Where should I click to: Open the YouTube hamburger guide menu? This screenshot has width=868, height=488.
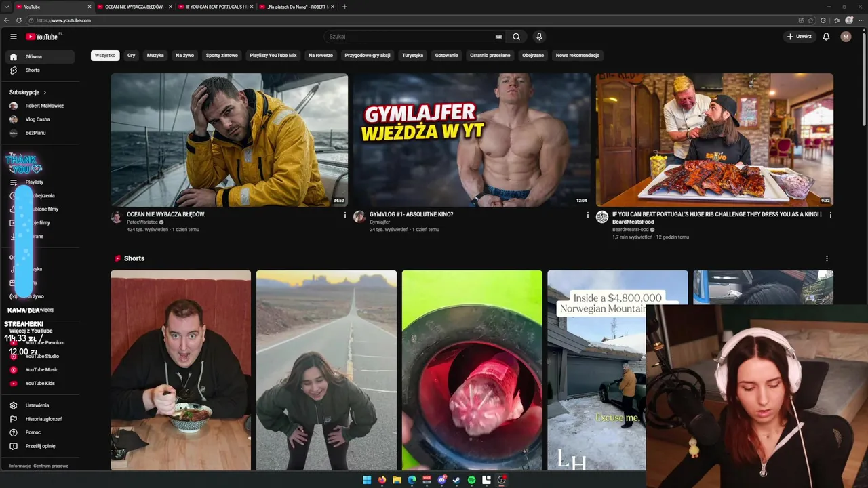coord(14,37)
